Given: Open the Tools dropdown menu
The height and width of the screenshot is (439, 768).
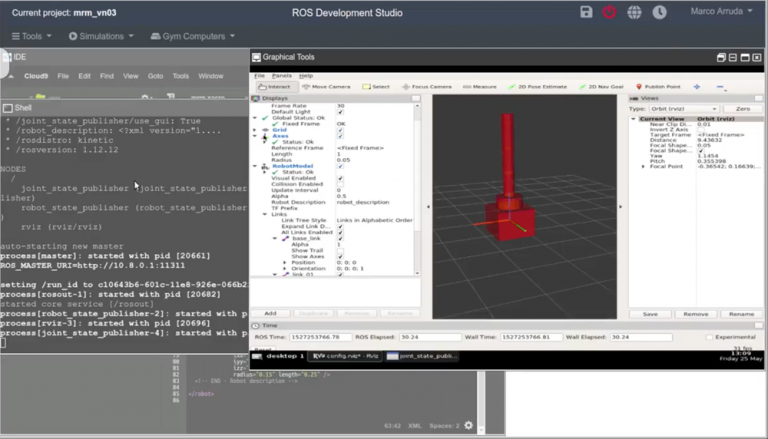Looking at the screenshot, I should (x=32, y=36).
